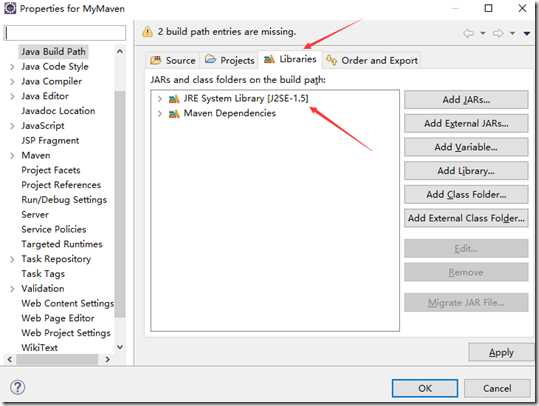Screen dimensions: 539x406
Task: Click the Apply button
Action: pos(501,352)
